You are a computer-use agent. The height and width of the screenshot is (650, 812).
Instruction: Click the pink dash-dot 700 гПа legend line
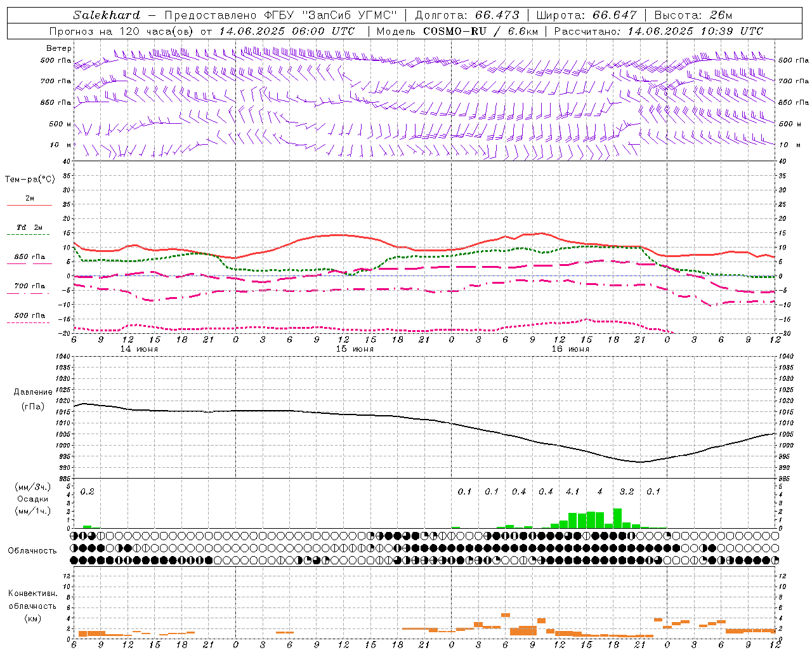click(x=28, y=294)
